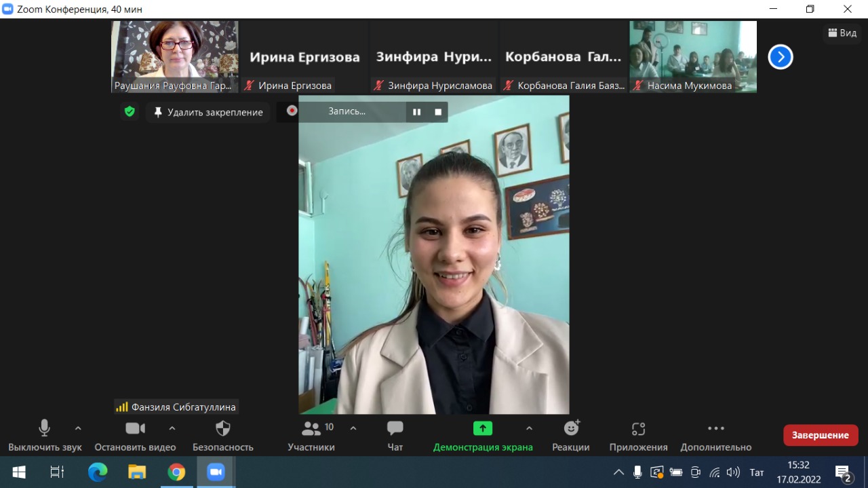Click the green encryption shield icon
Image resolution: width=868 pixels, height=488 pixels.
pyautogui.click(x=130, y=111)
